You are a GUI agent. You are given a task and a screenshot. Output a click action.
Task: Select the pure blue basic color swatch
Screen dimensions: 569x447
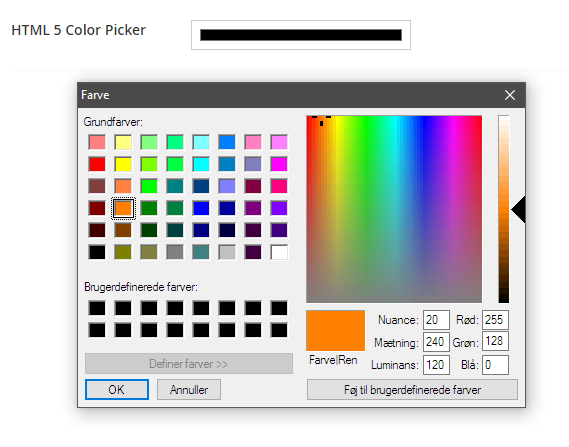(x=201, y=209)
